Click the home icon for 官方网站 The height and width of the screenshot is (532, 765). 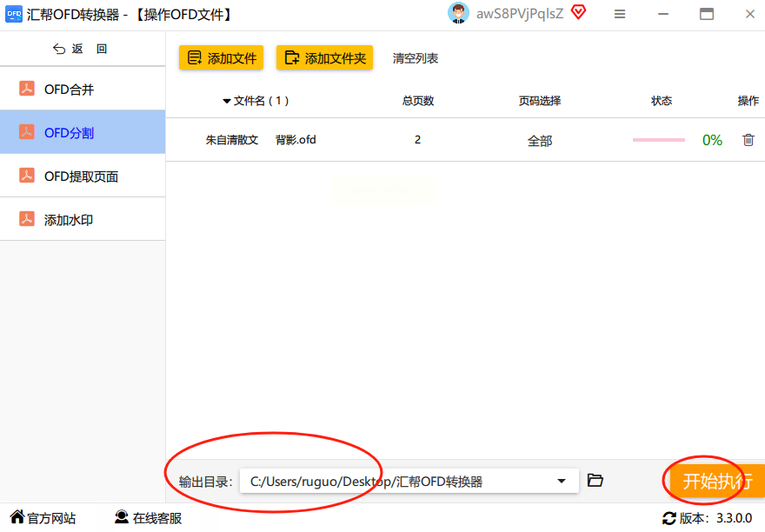click(x=17, y=516)
